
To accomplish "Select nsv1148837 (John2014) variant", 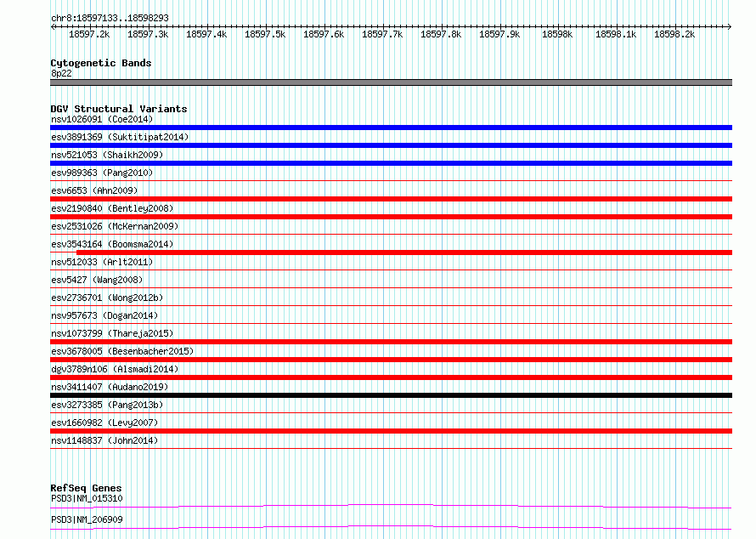I will 104,440.
